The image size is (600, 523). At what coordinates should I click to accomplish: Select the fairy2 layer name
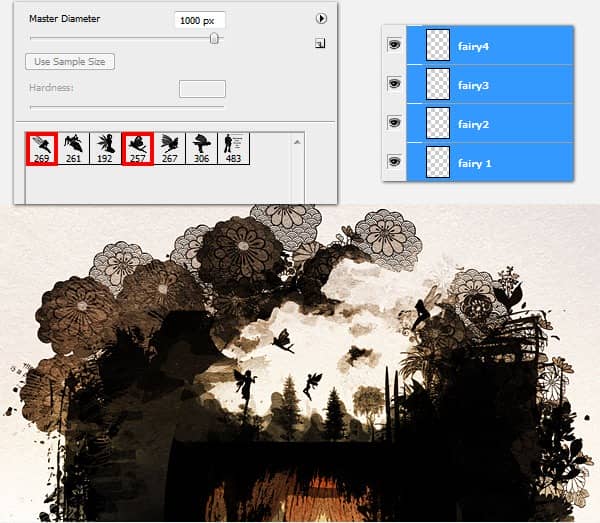click(x=473, y=124)
